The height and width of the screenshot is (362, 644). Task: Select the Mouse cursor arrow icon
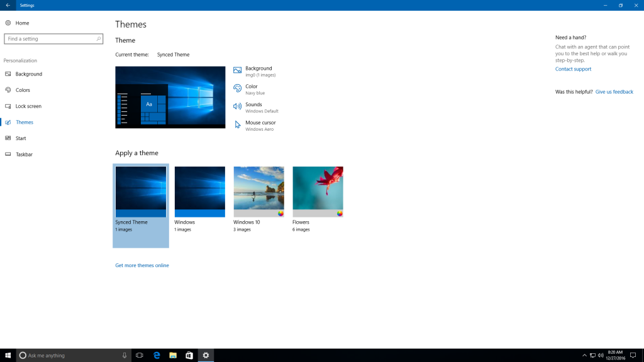coord(238,125)
